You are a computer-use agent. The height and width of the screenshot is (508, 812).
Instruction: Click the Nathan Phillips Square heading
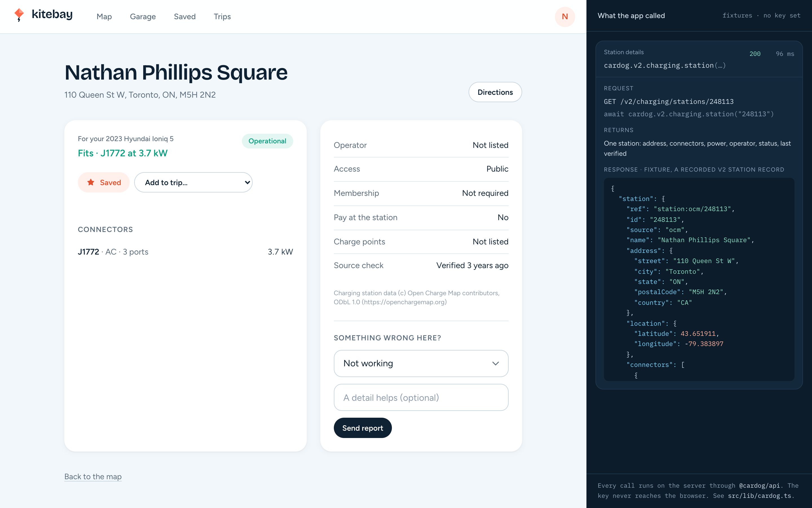coord(176,72)
